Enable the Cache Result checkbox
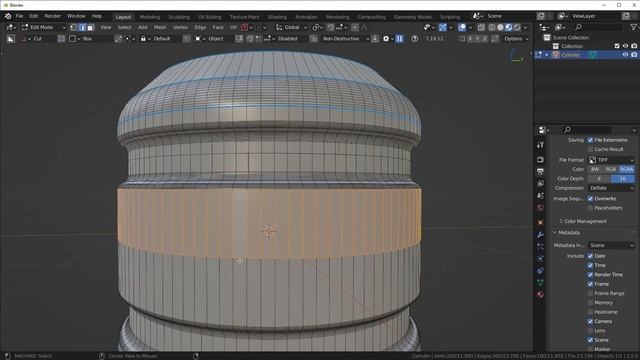 point(590,149)
